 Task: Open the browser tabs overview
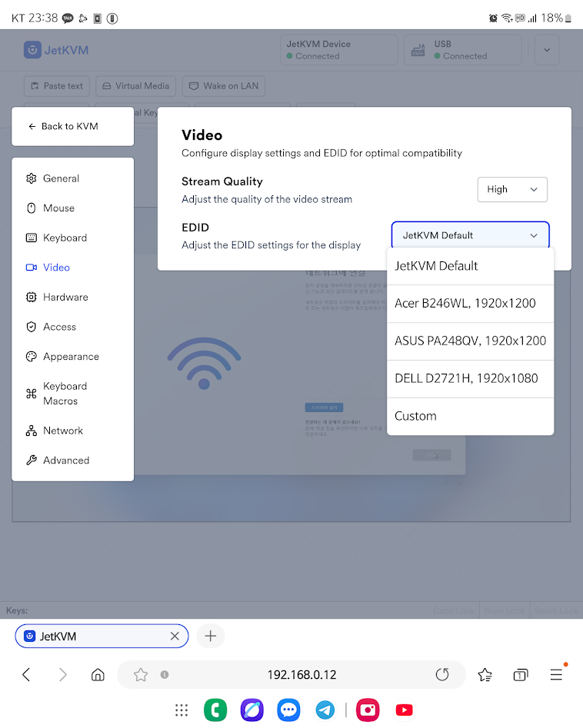520,675
